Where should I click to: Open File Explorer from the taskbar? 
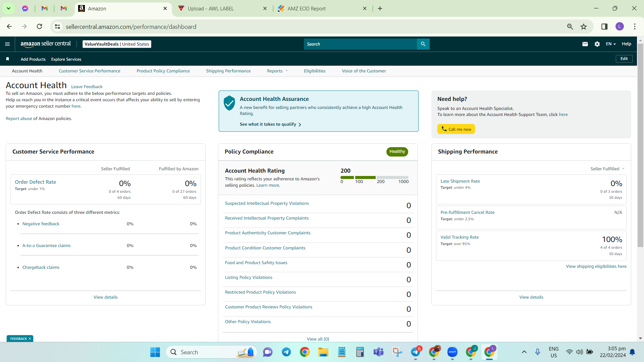pyautogui.click(x=323, y=352)
